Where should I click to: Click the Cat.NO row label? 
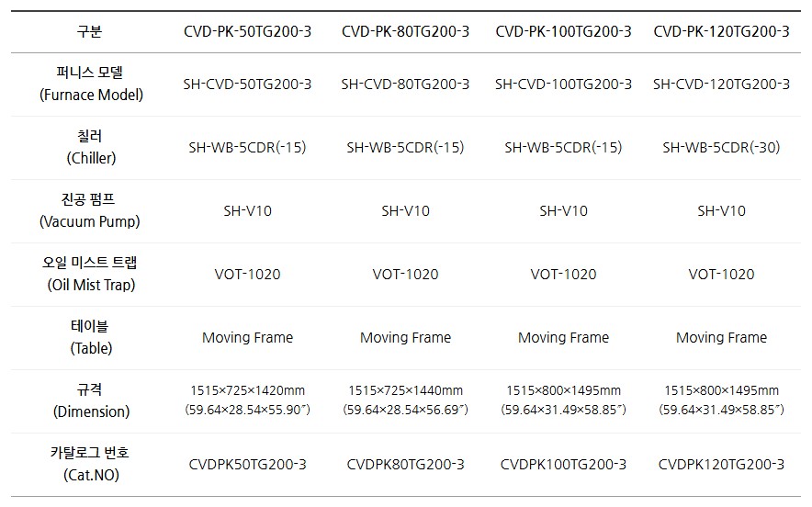pos(91,464)
